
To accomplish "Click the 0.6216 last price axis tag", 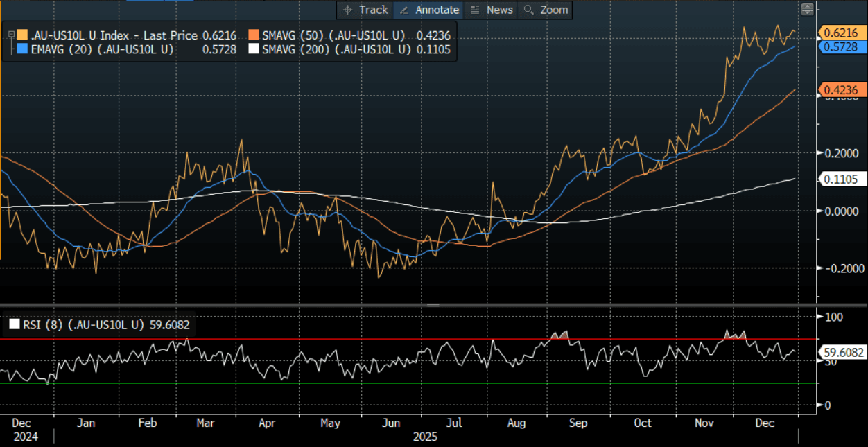I will tap(842, 32).
